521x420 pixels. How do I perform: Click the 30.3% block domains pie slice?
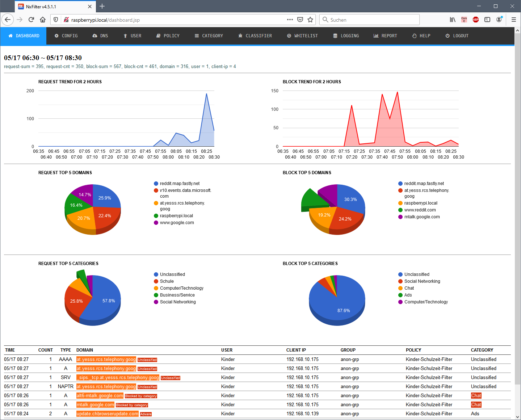pyautogui.click(x=350, y=199)
